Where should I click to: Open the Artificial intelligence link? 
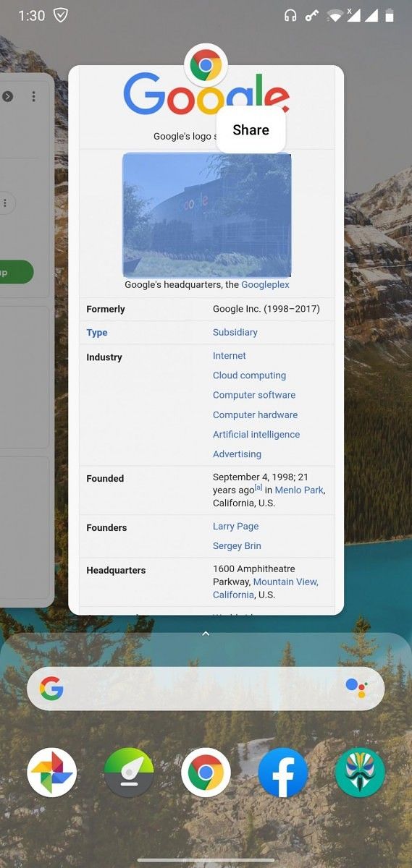[x=256, y=434]
